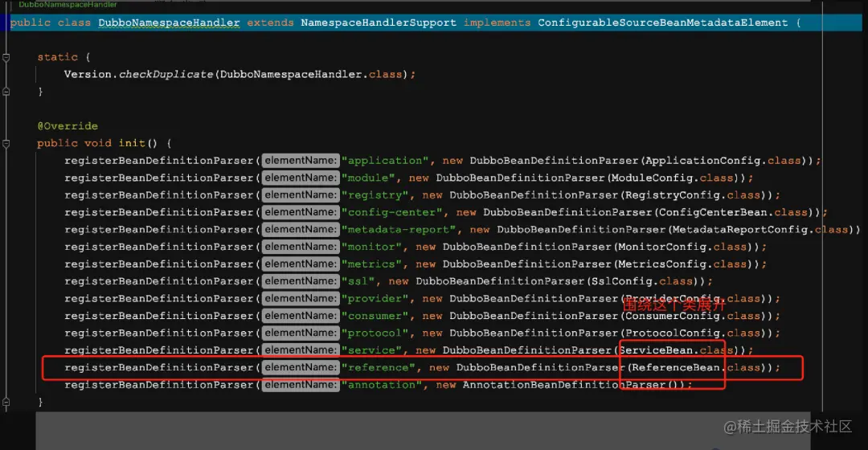Click NamespaceHandlerSupport in the class declaration
868x450 pixels.
[x=379, y=22]
